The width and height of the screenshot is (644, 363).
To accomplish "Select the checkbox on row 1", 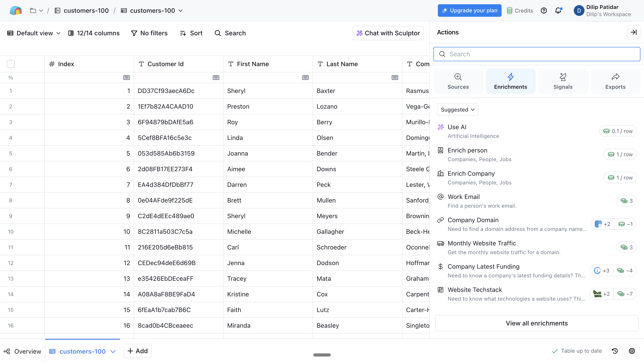I will [11, 91].
